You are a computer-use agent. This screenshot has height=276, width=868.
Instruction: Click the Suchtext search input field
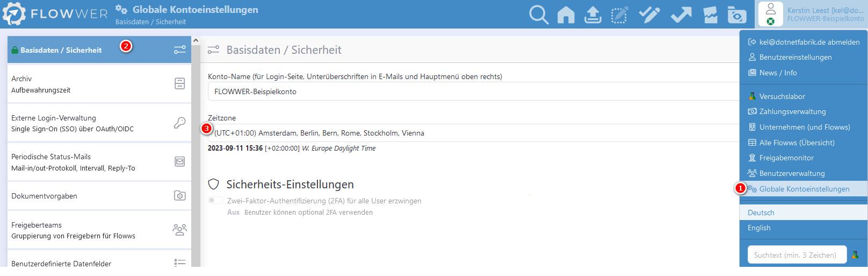(797, 255)
